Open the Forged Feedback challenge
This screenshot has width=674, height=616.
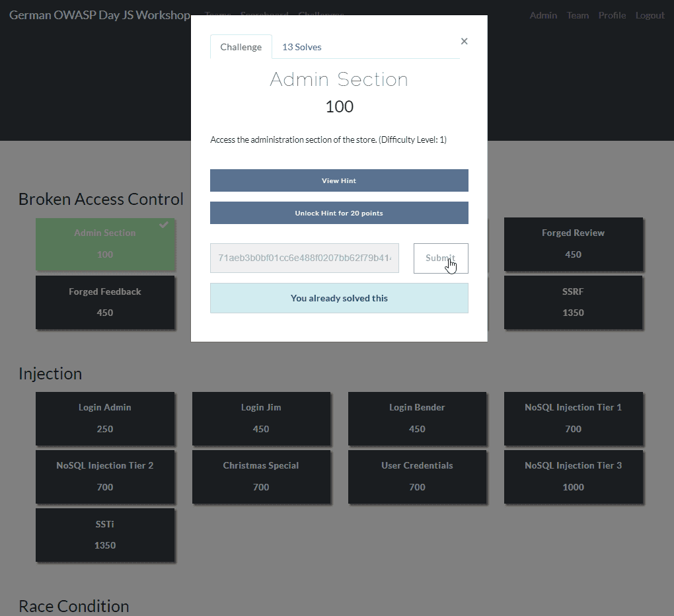[105, 302]
